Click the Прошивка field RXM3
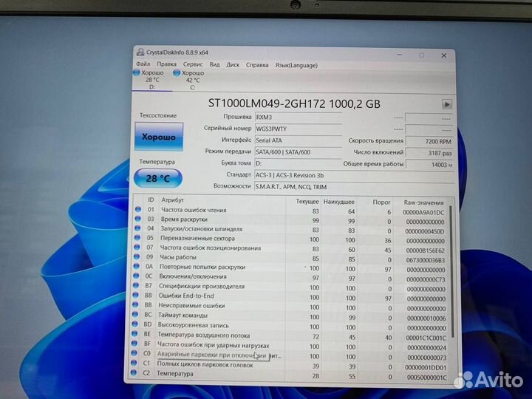Viewport: 532px width, 399px height. 299,117
